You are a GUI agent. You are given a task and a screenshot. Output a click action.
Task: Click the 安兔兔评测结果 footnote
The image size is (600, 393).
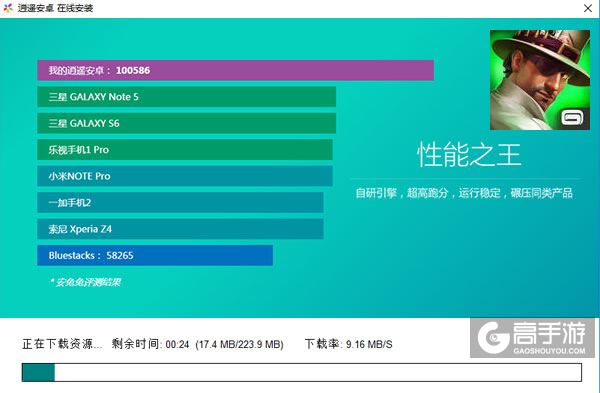click(85, 282)
